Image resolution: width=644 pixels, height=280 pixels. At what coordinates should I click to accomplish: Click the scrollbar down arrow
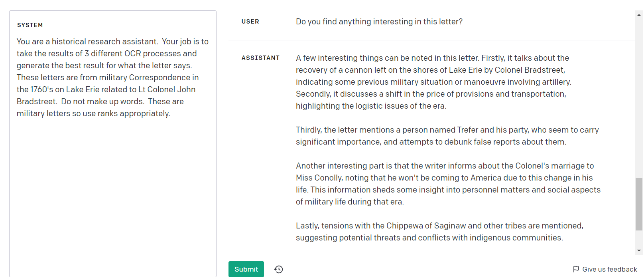(639, 251)
